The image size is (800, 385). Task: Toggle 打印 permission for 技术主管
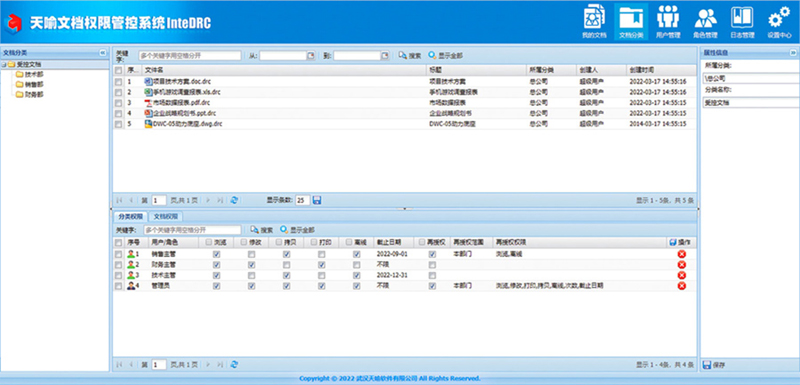pos(321,275)
